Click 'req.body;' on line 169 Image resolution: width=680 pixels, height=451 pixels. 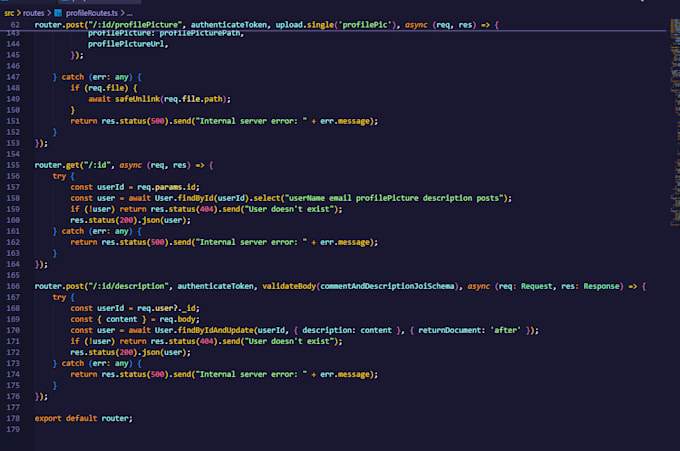pos(180,319)
